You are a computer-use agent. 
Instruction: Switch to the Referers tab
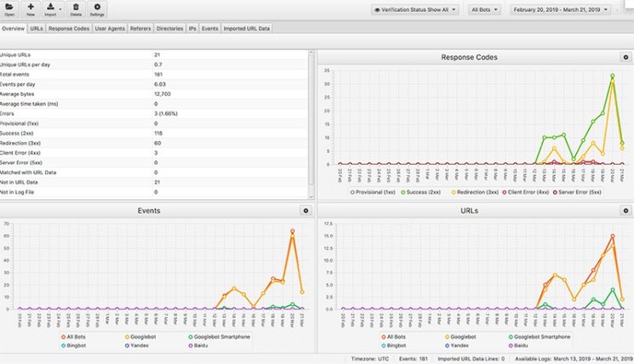140,28
